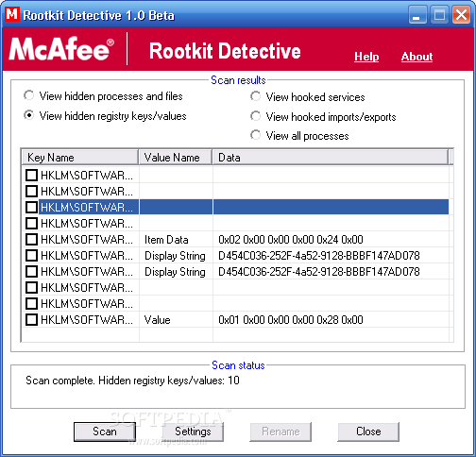
Task: Open the Settings button
Action: [193, 432]
